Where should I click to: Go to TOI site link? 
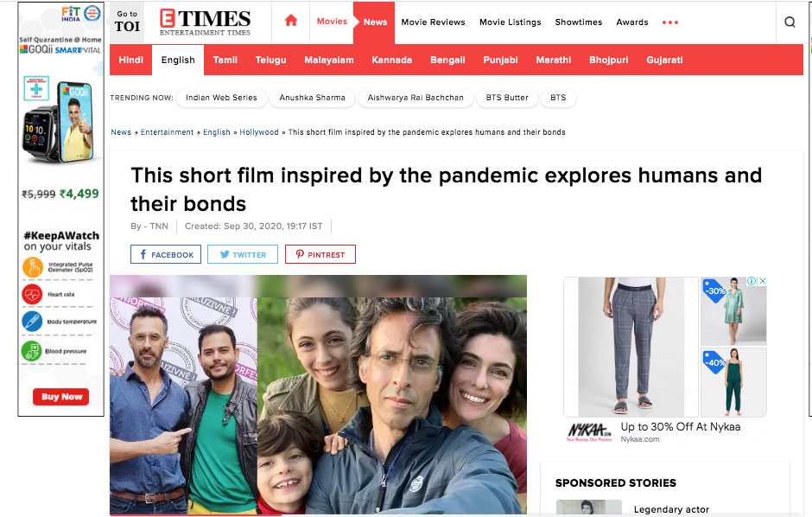(127, 22)
